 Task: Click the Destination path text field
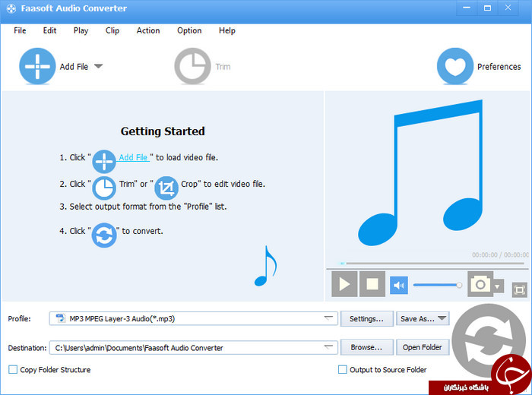193,348
